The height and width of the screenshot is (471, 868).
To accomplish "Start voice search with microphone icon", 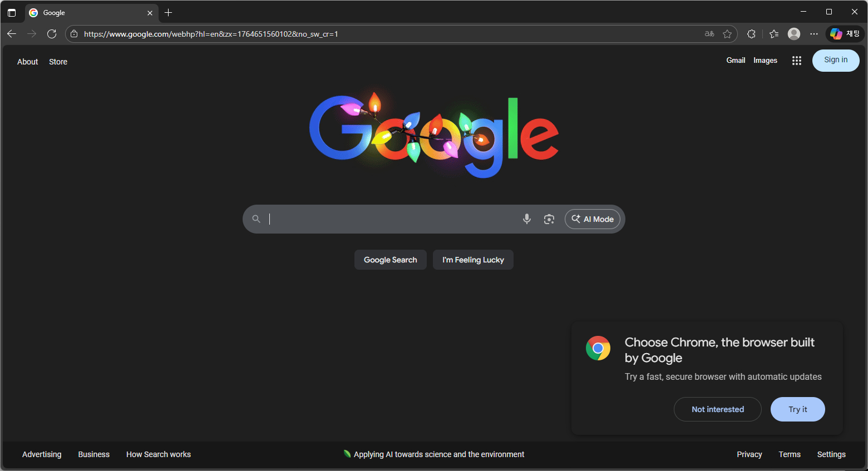I will click(527, 219).
